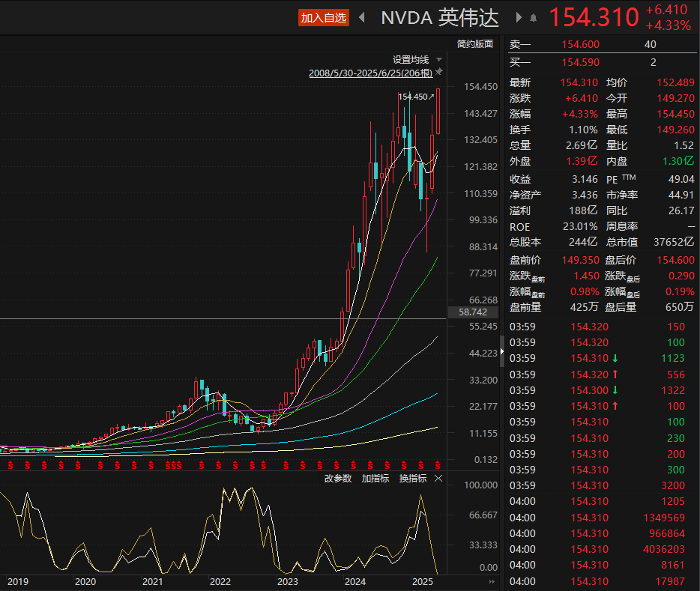Click the 2019 label on time axis
Screen dimensions: 700x591
[18, 581]
